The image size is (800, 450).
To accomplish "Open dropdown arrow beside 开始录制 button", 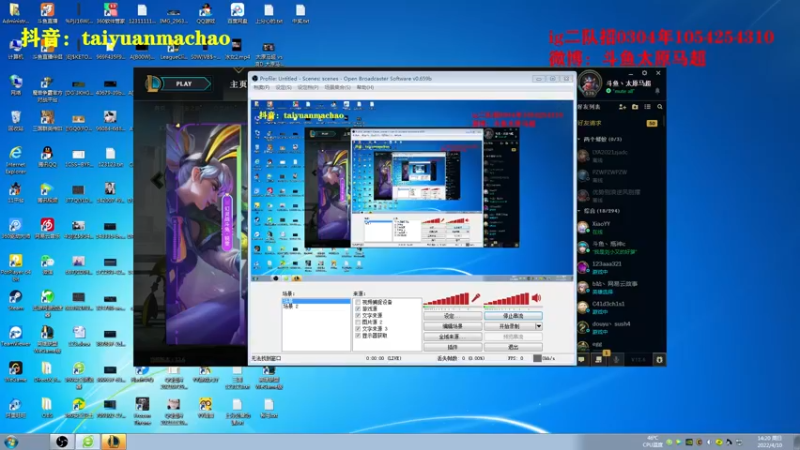I will point(538,326).
